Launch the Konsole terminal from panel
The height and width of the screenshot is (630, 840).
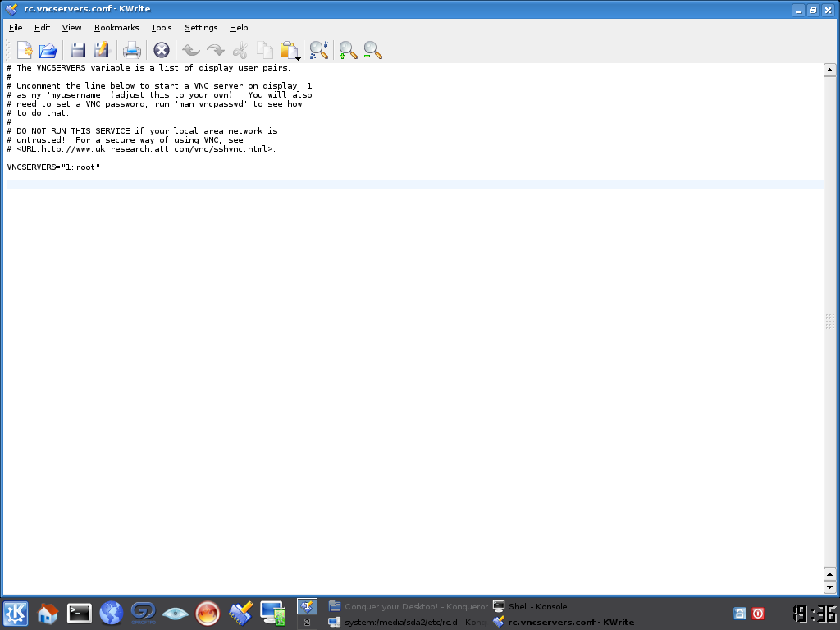click(80, 613)
